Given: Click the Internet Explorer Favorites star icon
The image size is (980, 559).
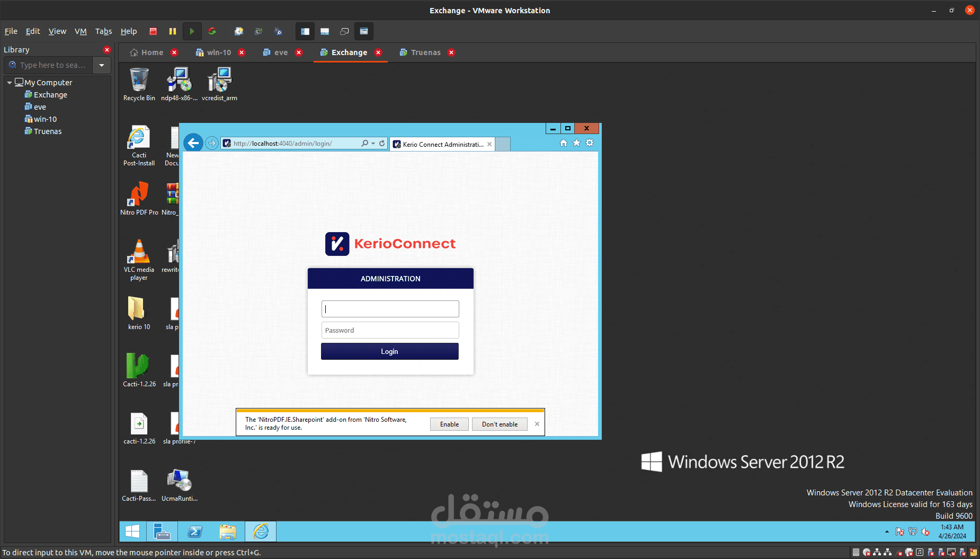Looking at the screenshot, I should pos(577,143).
